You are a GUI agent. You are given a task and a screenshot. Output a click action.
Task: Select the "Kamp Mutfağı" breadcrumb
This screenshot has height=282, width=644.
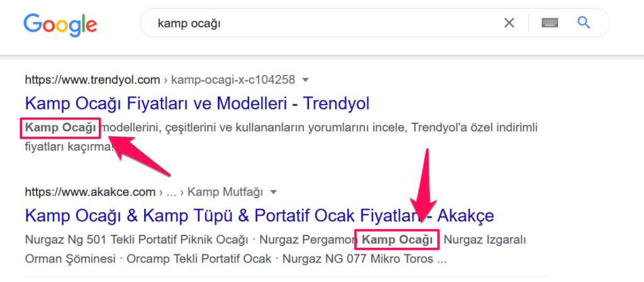pos(225,191)
